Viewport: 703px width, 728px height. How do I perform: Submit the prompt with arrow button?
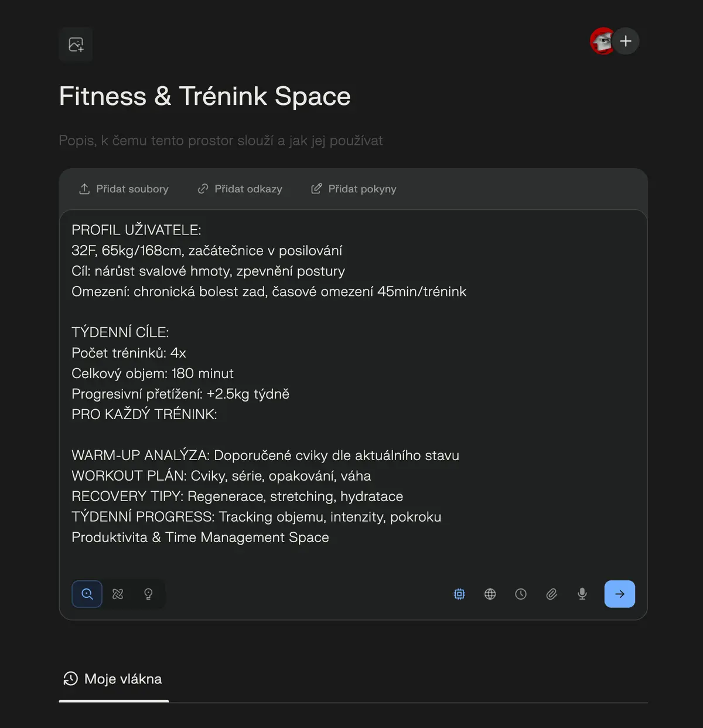[620, 594]
